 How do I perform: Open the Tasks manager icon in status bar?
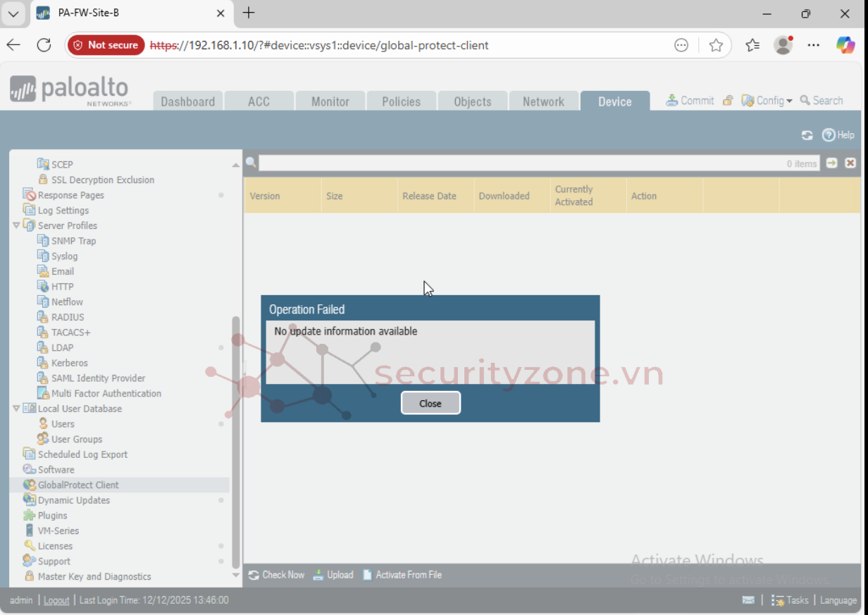click(778, 600)
